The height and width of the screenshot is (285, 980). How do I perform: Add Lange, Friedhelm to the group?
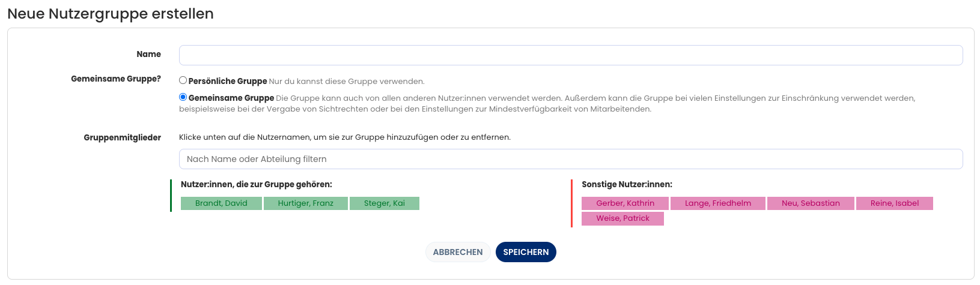click(717, 203)
